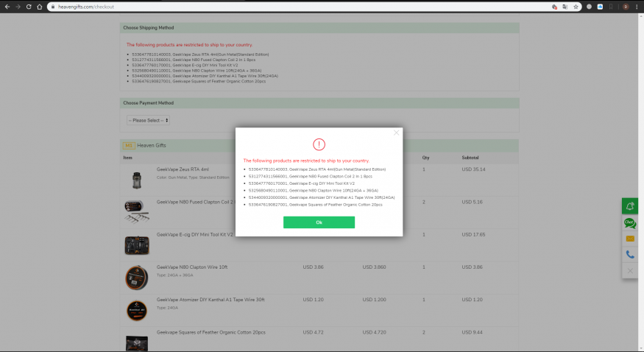This screenshot has width=644, height=352.
Task: Open the browser home page
Action: [x=40, y=7]
